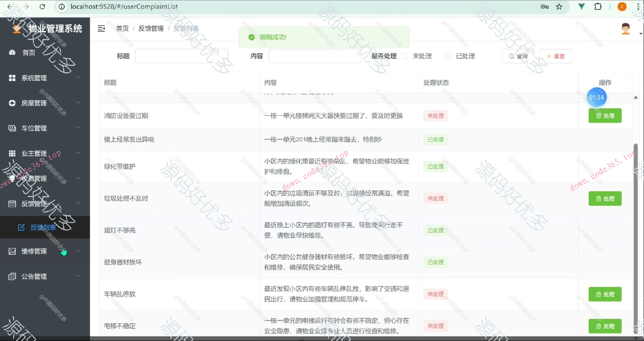Select the 首页 home icon in sidebar
The height and width of the screenshot is (341, 644).
click(12, 53)
